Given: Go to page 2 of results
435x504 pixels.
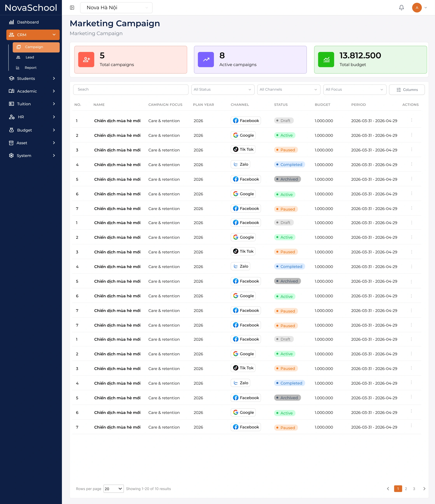Looking at the screenshot, I should click(406, 489).
